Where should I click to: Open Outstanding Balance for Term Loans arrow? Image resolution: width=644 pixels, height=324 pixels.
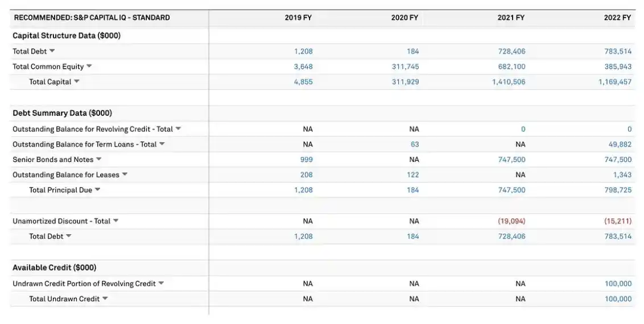[x=162, y=144]
